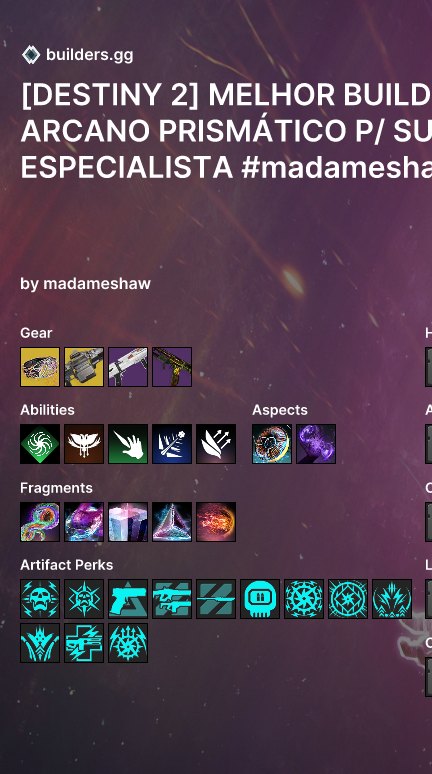Click the builders.gg logo icon
The width and height of the screenshot is (432, 774).
[x=31, y=55]
